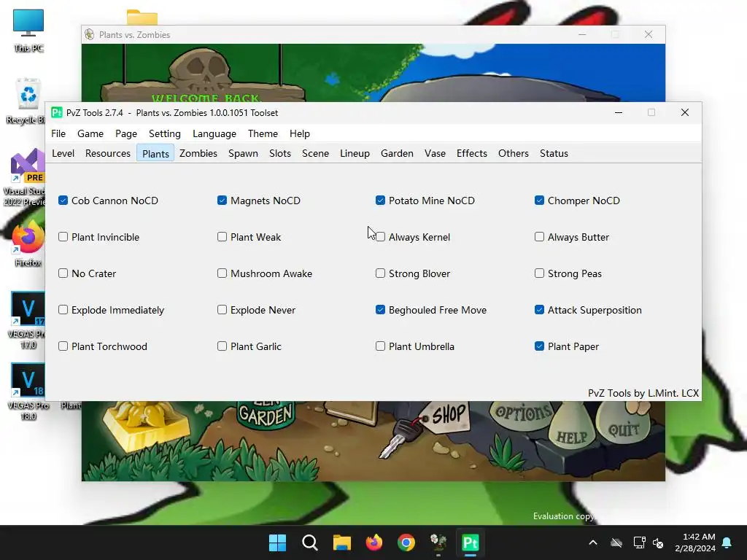Image resolution: width=747 pixels, height=560 pixels.
Task: Click the PvZ Tools title bar icon
Action: coord(57,112)
